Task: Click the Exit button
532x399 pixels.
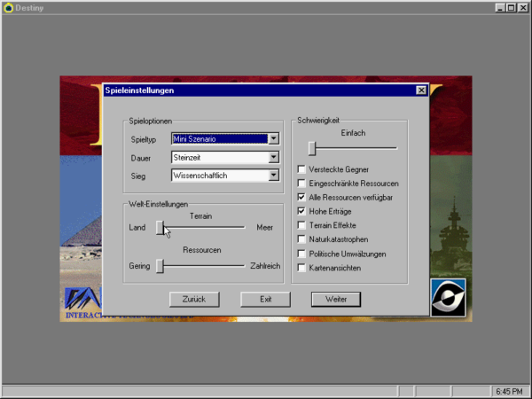Action: (x=265, y=299)
